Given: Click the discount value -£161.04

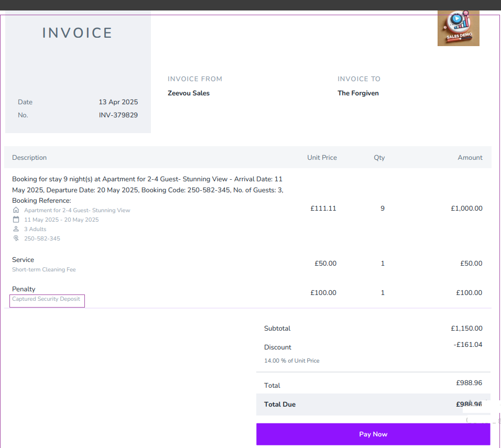Looking at the screenshot, I should [468, 344].
